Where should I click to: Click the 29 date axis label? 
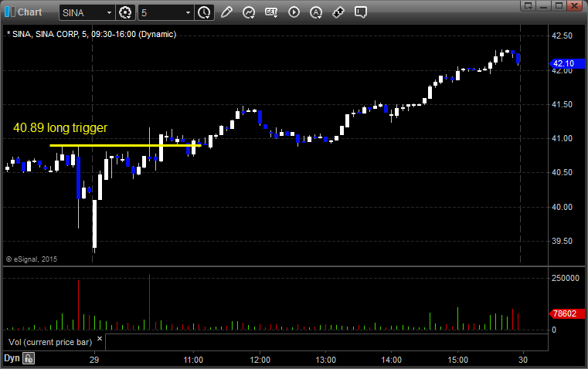tap(94, 360)
